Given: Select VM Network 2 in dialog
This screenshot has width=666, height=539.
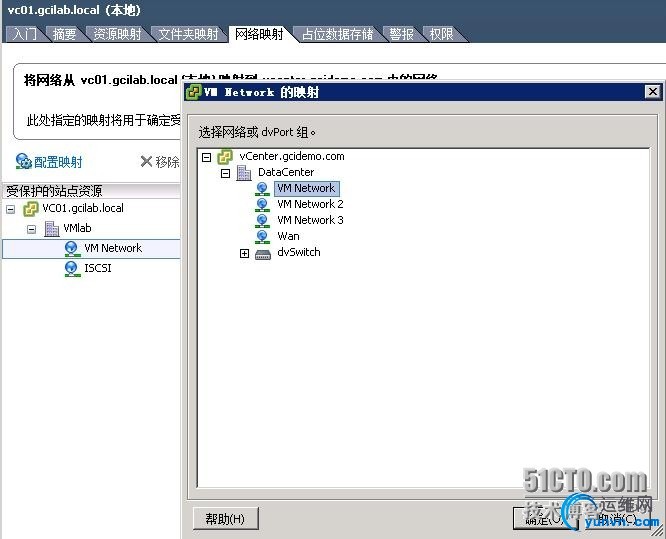Looking at the screenshot, I should pos(310,204).
